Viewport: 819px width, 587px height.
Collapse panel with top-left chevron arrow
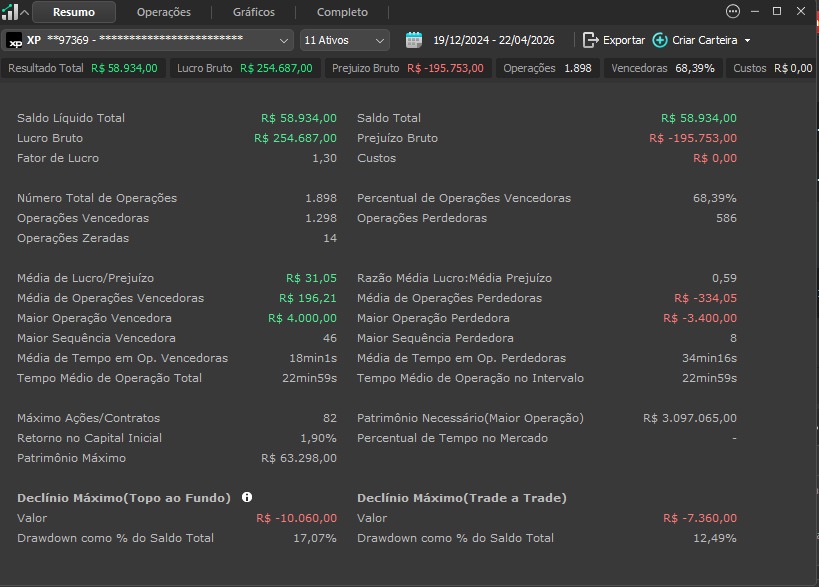click(25, 12)
